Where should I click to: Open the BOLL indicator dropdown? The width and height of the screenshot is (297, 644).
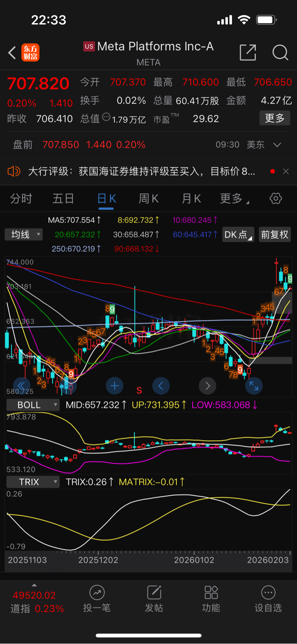[x=33, y=405]
